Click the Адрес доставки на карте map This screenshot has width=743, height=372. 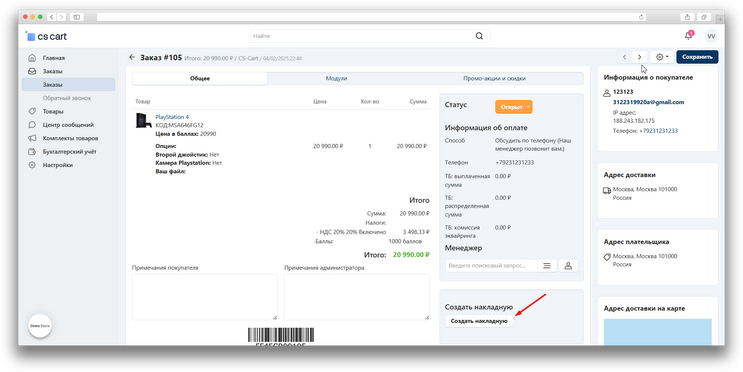pos(658,332)
